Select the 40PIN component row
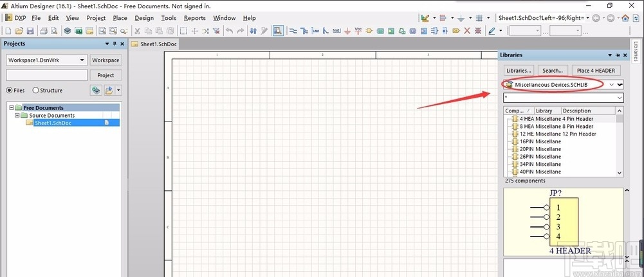This screenshot has height=277, width=644. [x=560, y=172]
